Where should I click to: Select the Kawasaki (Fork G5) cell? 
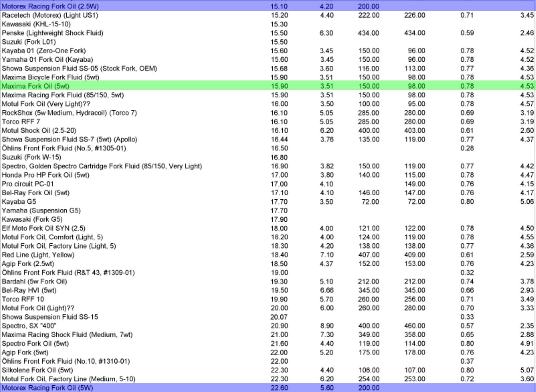coord(32,219)
